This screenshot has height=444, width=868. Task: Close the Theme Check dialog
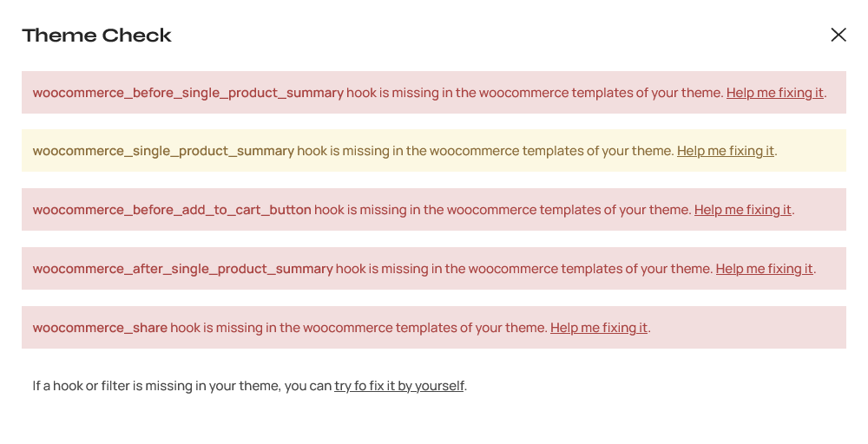point(838,35)
